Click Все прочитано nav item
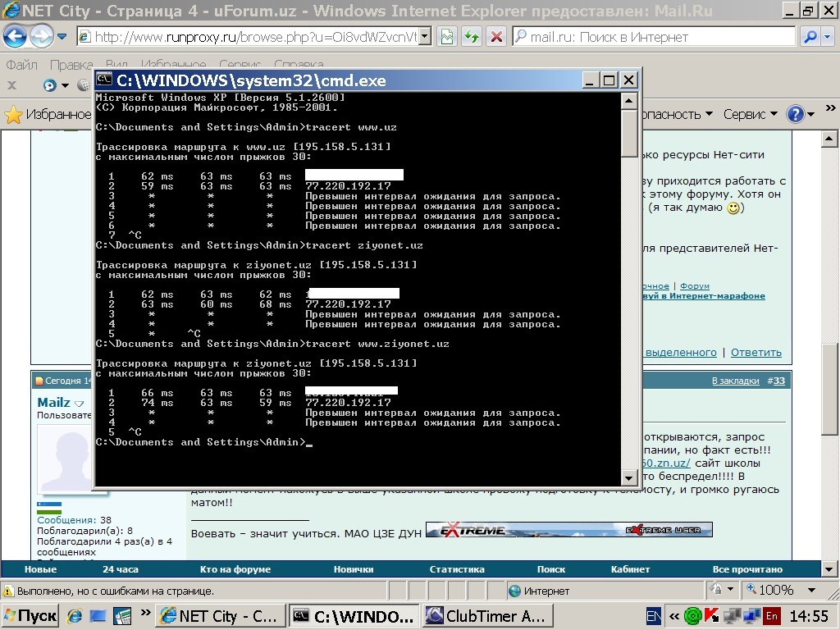This screenshot has width=840, height=630. pos(747,569)
